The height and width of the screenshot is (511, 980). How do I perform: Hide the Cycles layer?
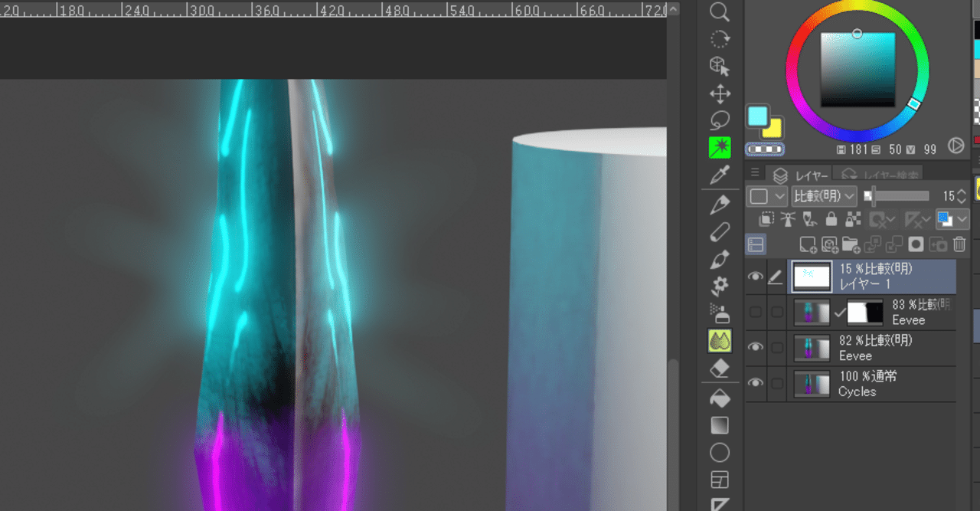pyautogui.click(x=756, y=383)
